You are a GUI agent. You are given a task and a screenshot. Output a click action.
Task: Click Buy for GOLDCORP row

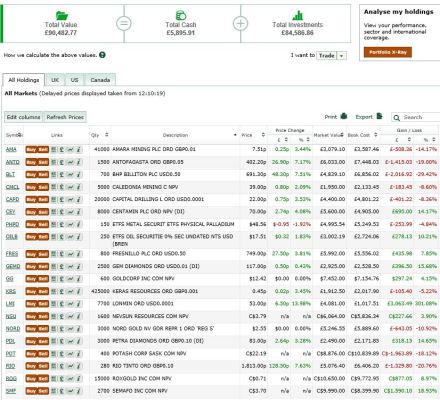(31, 279)
